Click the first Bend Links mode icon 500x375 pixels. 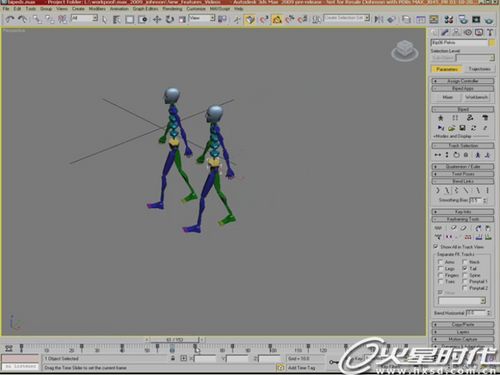[x=438, y=190]
